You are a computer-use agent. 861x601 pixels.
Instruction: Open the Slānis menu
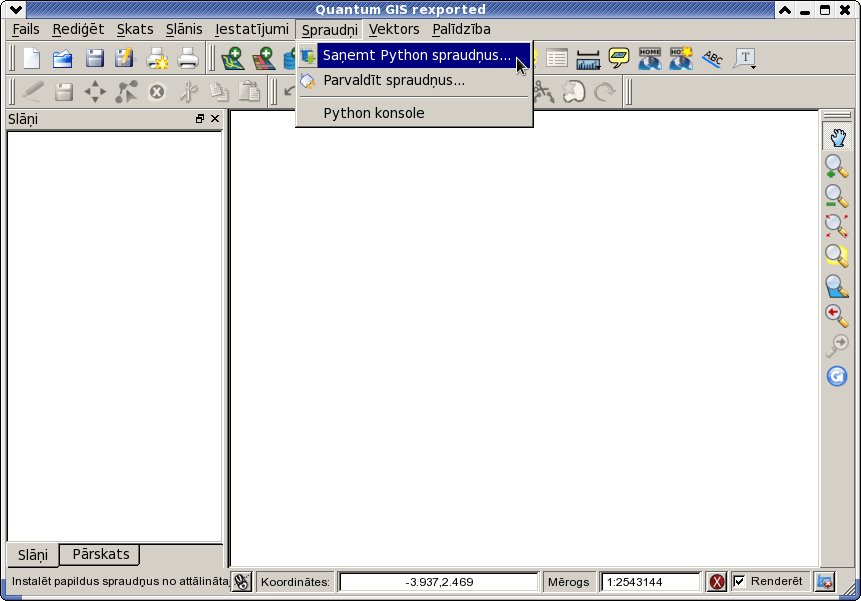pyautogui.click(x=184, y=29)
